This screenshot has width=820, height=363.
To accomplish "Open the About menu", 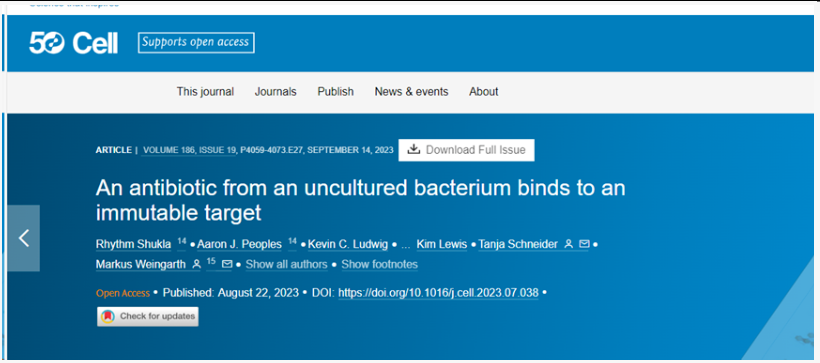I will 483,92.
